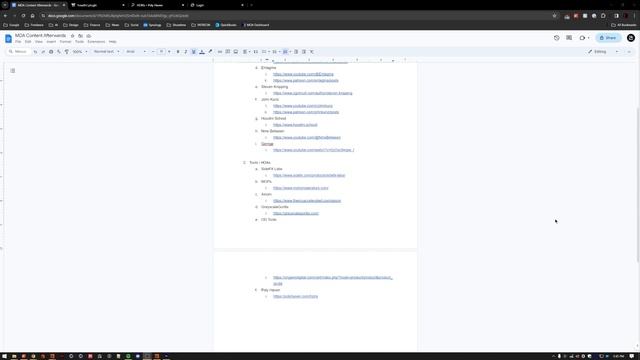
Task: Open the Normal text style dropdown
Action: pos(106,52)
